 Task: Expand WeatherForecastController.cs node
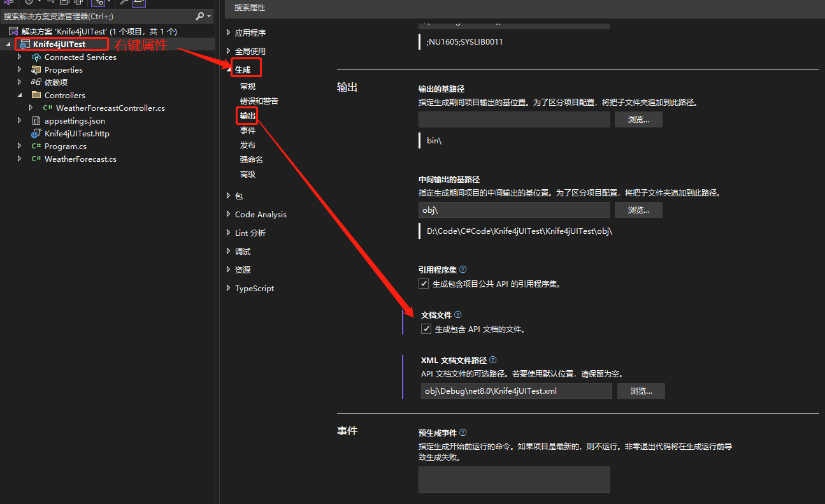[x=31, y=108]
